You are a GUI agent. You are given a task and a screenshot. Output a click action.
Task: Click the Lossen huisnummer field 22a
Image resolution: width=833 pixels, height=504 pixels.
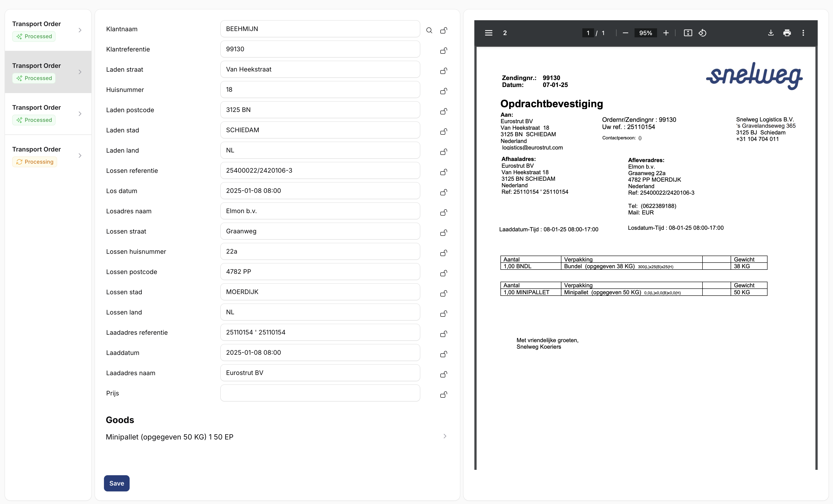[320, 251]
